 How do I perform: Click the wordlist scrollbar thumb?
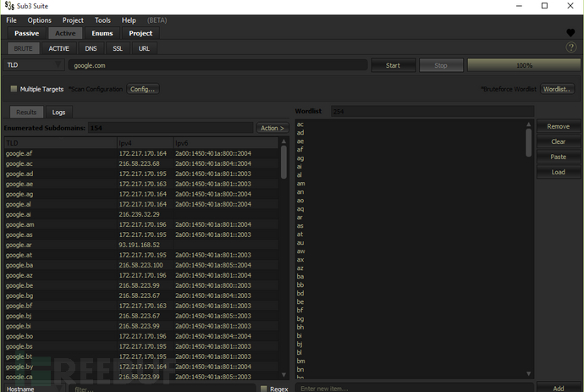pyautogui.click(x=528, y=143)
